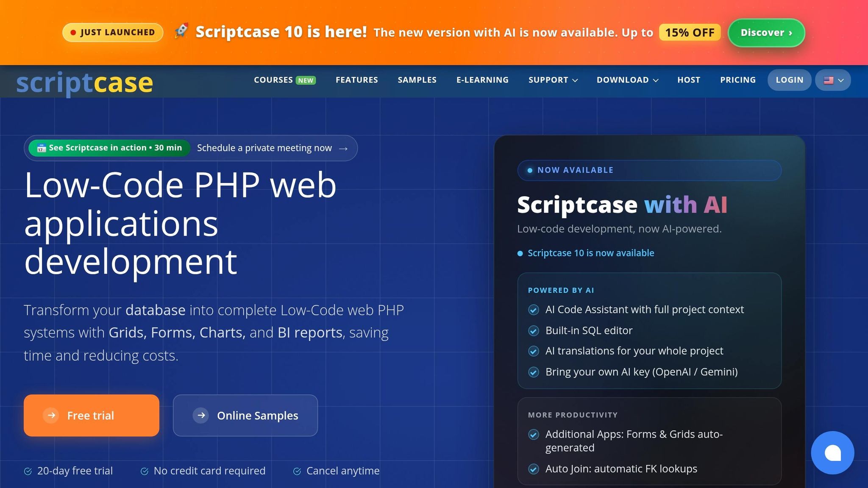The width and height of the screenshot is (868, 488).
Task: View the Pricing page
Action: pos(738,80)
